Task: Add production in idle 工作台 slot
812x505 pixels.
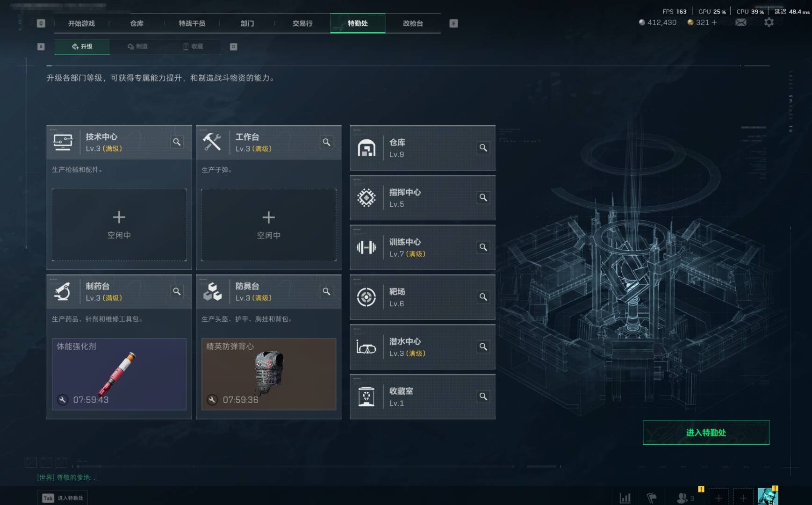Action: click(x=269, y=225)
